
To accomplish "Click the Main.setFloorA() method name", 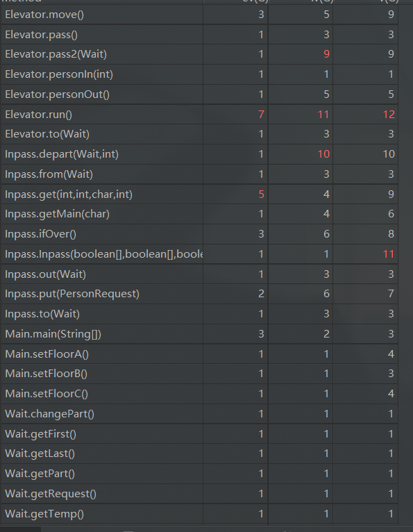I will (47, 354).
